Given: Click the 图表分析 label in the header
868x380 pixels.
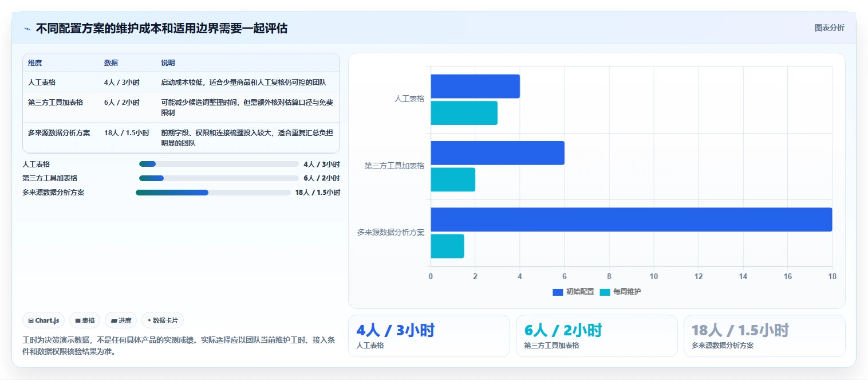Looking at the screenshot, I should point(829,28).
